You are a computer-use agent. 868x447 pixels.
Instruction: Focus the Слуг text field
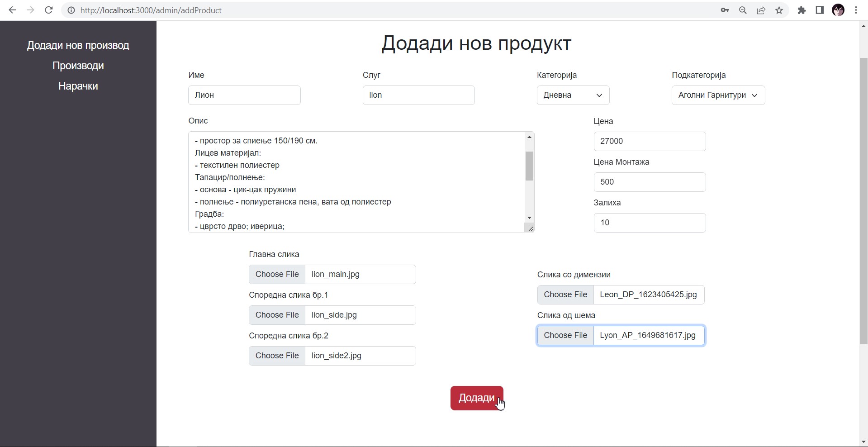pos(418,95)
